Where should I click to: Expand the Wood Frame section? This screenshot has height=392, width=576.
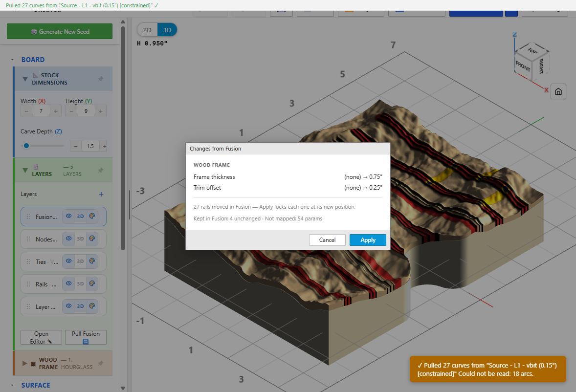click(x=24, y=363)
